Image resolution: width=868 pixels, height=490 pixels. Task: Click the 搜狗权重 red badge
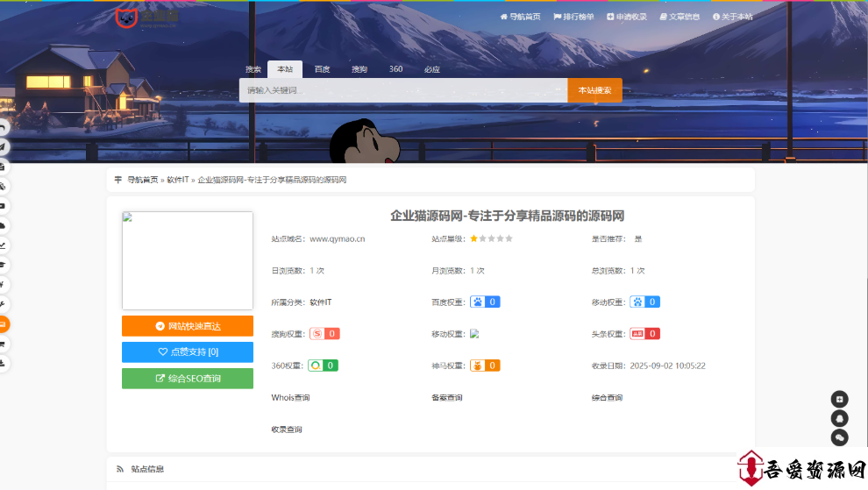(x=325, y=334)
